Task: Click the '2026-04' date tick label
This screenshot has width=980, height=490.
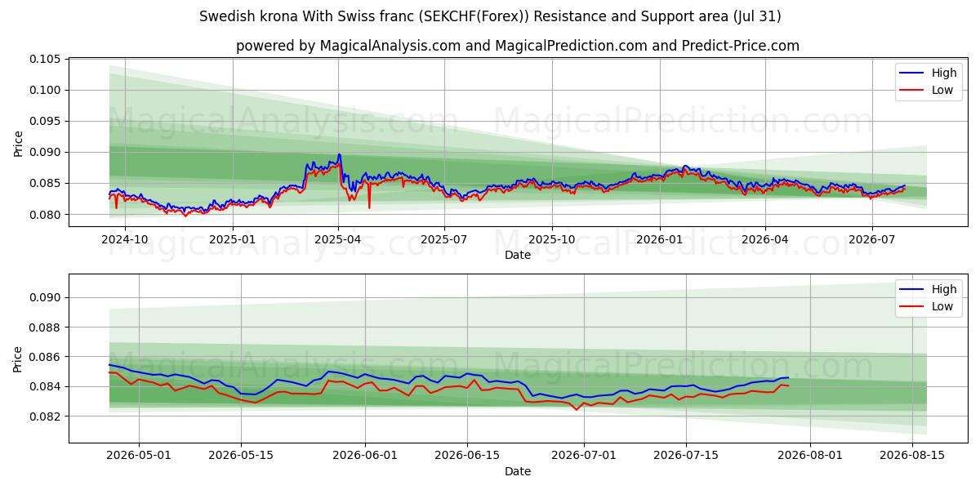Action: pyautogui.click(x=764, y=239)
